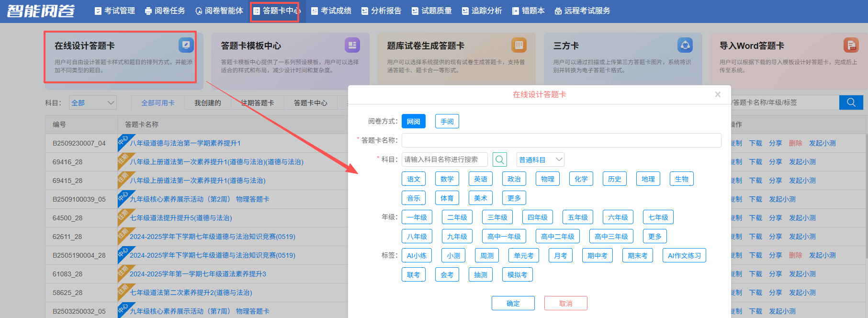Select 物理 subject
Viewport: 868px width, 318px height.
[x=548, y=179]
